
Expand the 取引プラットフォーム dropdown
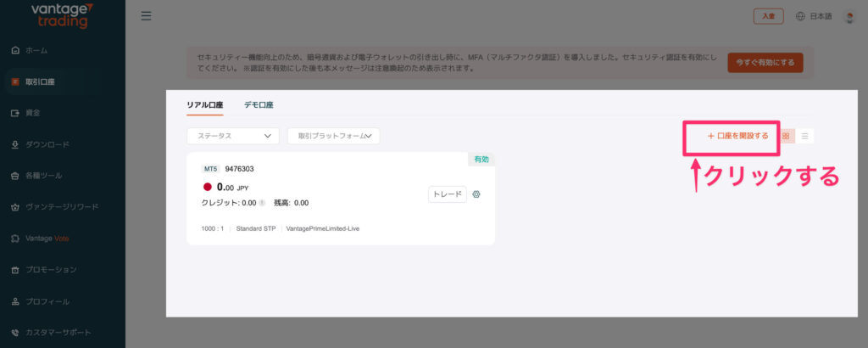[333, 136]
